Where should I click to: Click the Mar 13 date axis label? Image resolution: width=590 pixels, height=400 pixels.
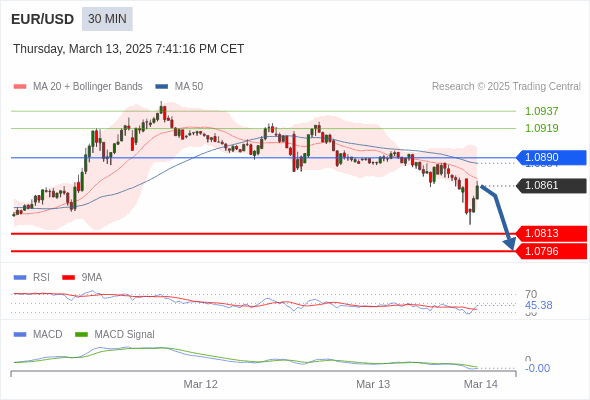pos(373,384)
